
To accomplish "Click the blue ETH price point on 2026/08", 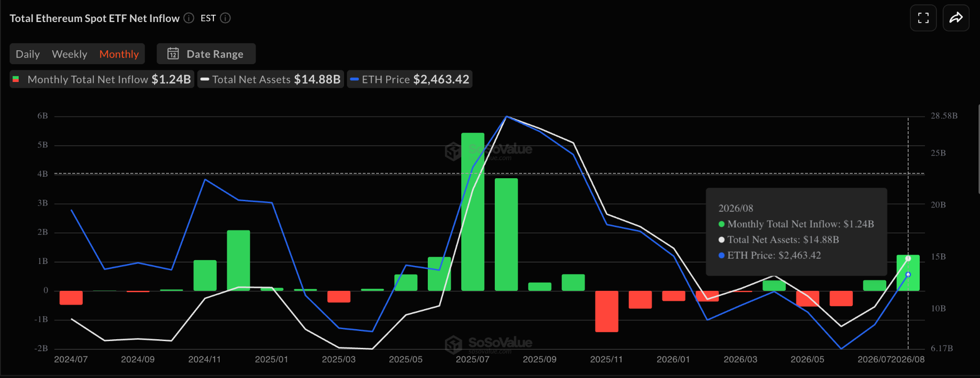I will (x=908, y=275).
